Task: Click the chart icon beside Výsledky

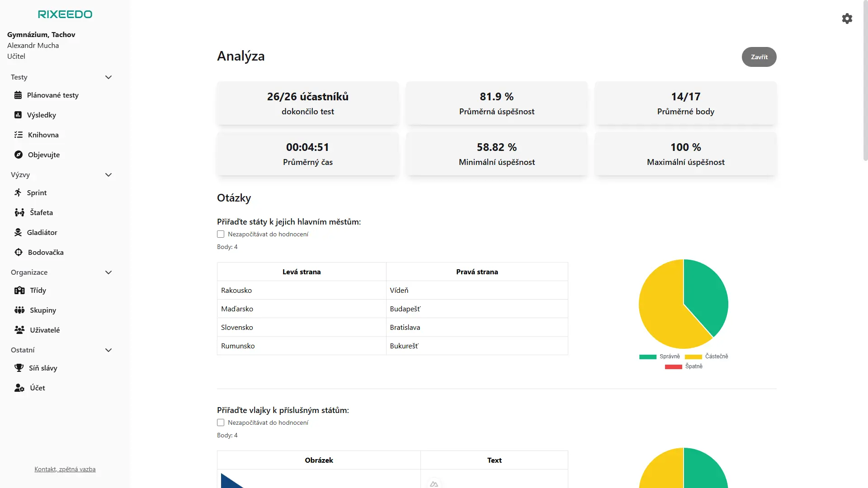Action: pos(18,115)
